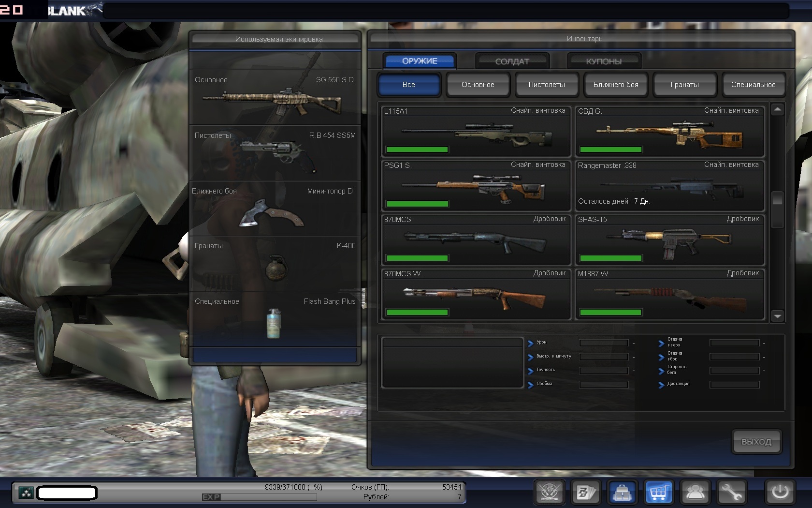The height and width of the screenshot is (508, 812).
Task: Select the ОРУЖИЕ tab
Action: pyautogui.click(x=420, y=61)
